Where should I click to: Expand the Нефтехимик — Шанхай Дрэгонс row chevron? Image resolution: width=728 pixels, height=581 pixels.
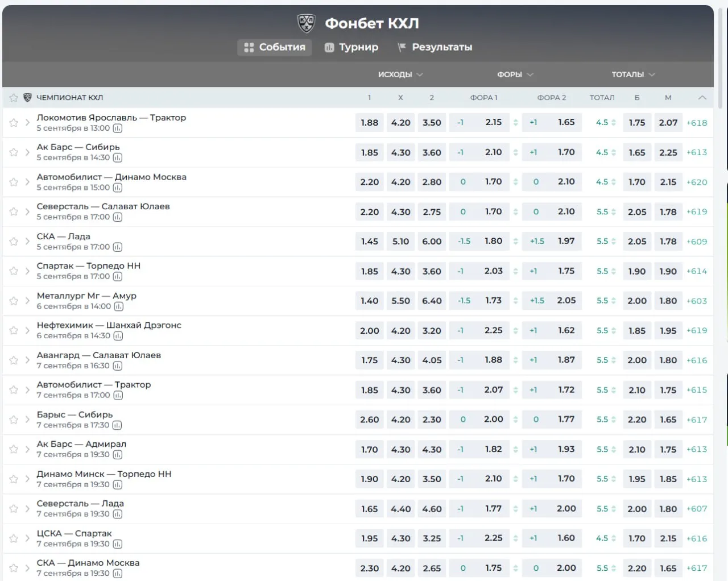pos(27,331)
